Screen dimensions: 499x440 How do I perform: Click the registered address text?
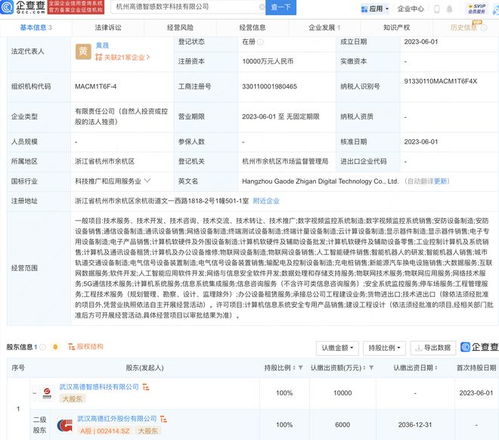(x=162, y=201)
